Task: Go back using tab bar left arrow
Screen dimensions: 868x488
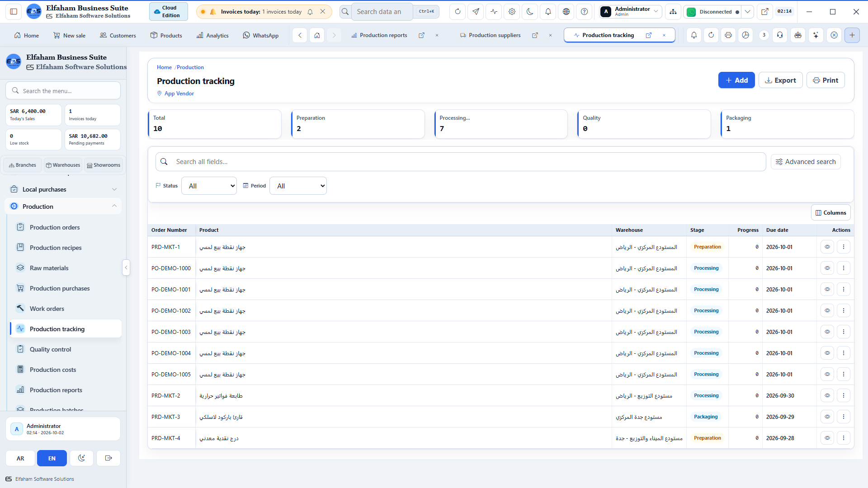Action: click(x=300, y=35)
